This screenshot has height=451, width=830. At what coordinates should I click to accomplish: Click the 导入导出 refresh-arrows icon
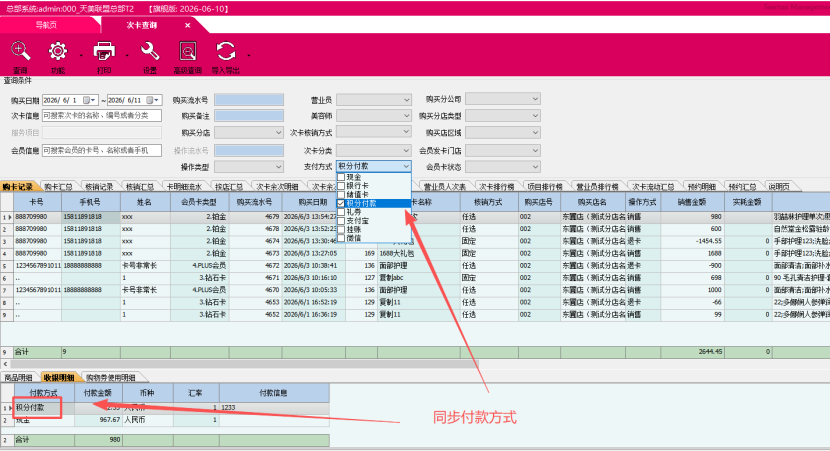(225, 52)
